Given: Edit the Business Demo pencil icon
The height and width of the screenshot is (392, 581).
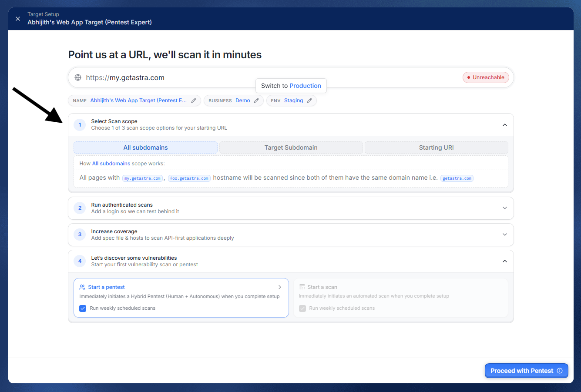Looking at the screenshot, I should click(x=256, y=101).
